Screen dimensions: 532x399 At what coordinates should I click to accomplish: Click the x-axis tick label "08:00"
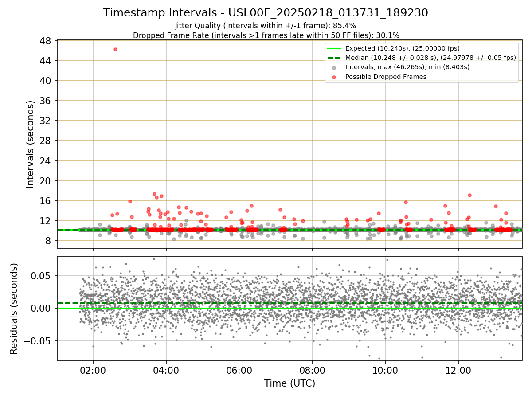(312, 370)
